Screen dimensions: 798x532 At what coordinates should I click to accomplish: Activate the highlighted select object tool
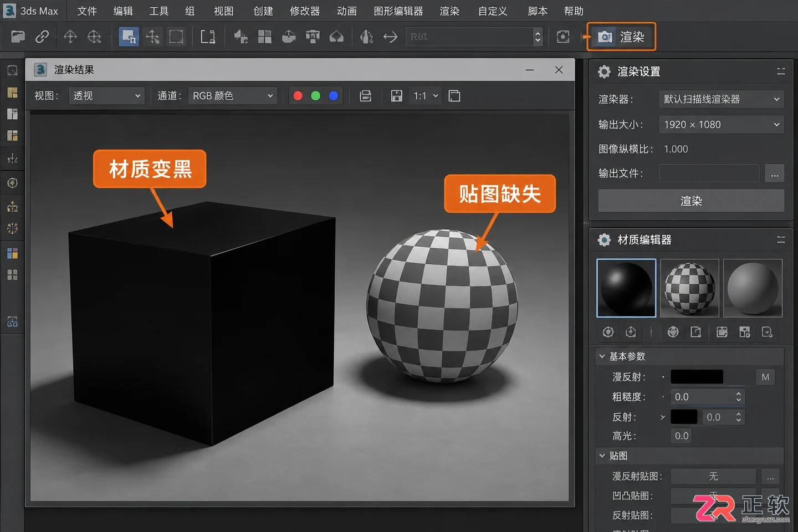coord(129,37)
